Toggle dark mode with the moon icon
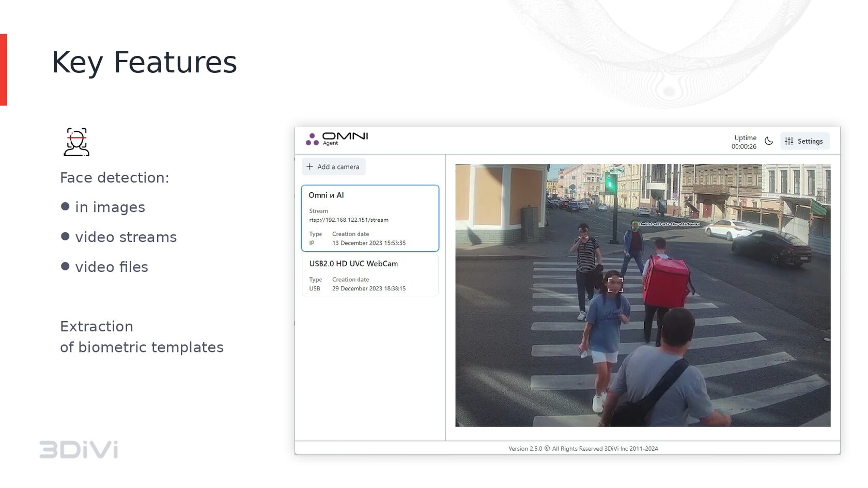Viewport: 868px width, 488px height. click(x=769, y=140)
